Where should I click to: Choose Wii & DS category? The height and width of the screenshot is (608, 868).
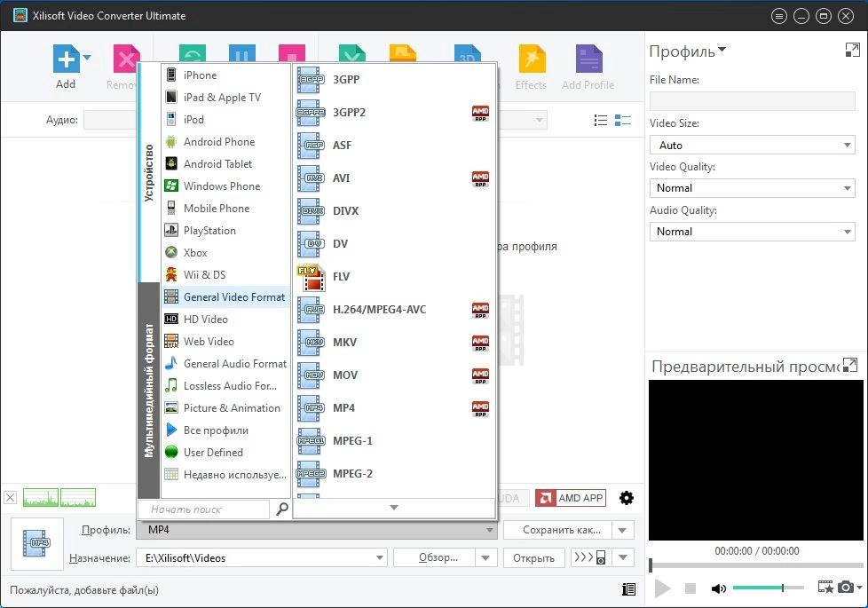225,274
